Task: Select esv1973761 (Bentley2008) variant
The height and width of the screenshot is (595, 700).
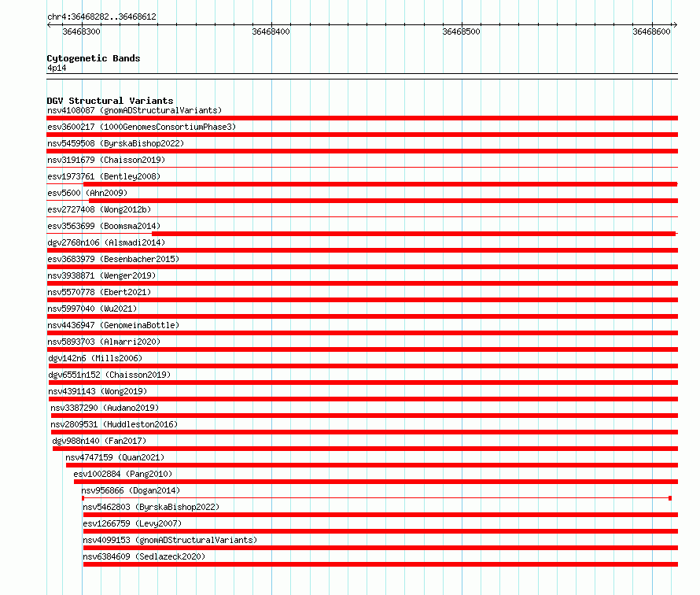Action: (104, 176)
